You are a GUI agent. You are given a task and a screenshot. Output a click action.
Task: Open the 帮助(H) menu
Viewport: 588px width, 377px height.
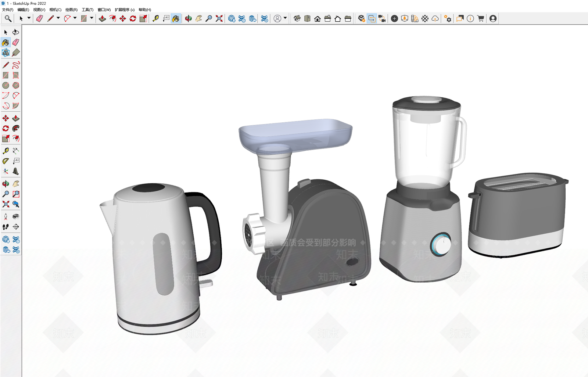point(145,10)
